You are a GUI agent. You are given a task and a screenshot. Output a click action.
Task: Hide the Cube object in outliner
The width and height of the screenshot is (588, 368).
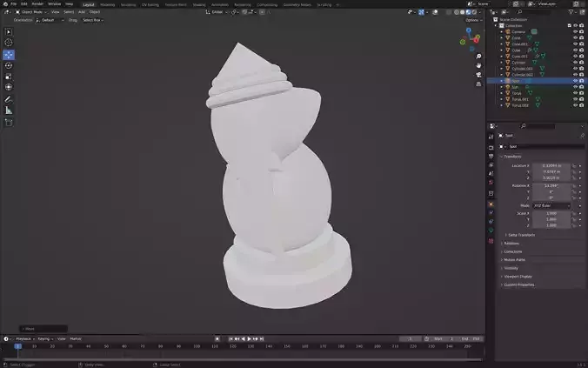[x=575, y=50]
